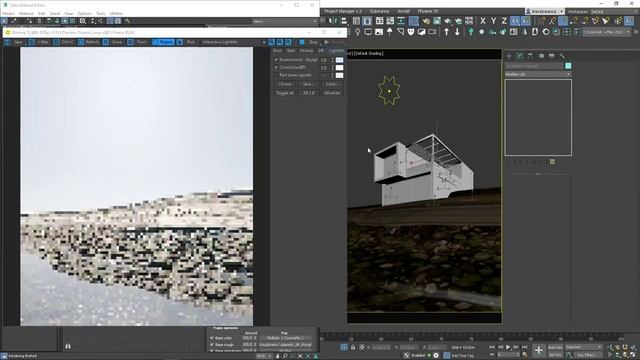Click the downward arrow toolbar icon

click(x=457, y=32)
